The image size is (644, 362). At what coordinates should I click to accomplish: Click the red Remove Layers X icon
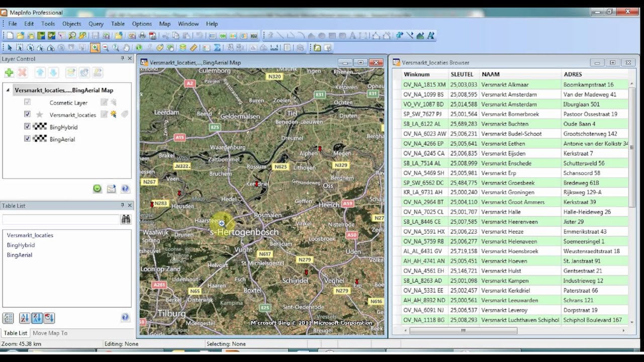22,73
